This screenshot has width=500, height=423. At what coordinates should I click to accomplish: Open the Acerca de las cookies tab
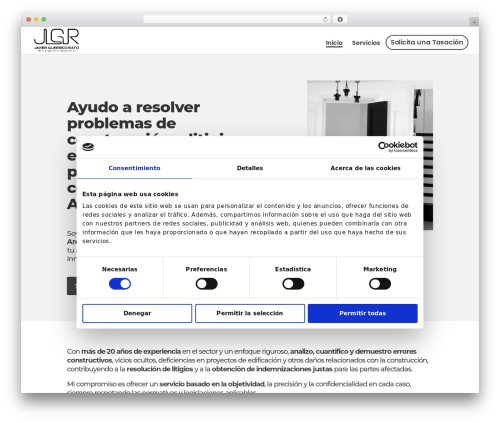365,168
